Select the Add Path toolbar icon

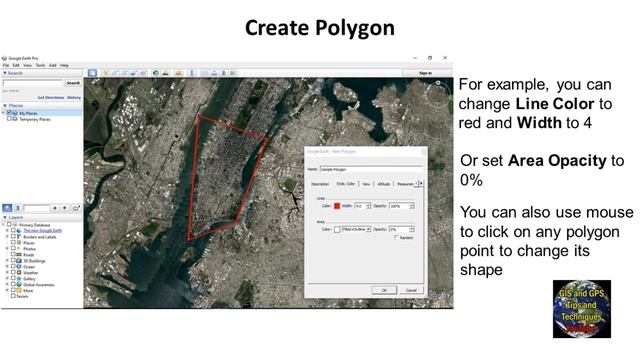124,73
